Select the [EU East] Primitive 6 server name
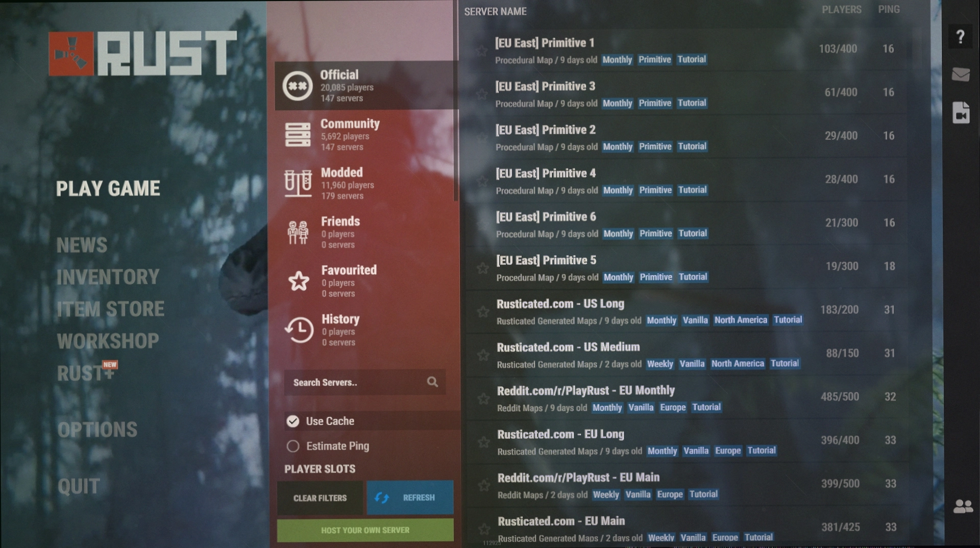Image resolution: width=980 pixels, height=548 pixels. pos(546,217)
